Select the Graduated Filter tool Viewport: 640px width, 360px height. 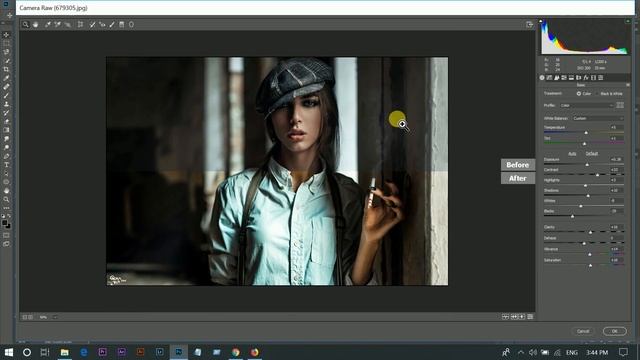coord(122,25)
